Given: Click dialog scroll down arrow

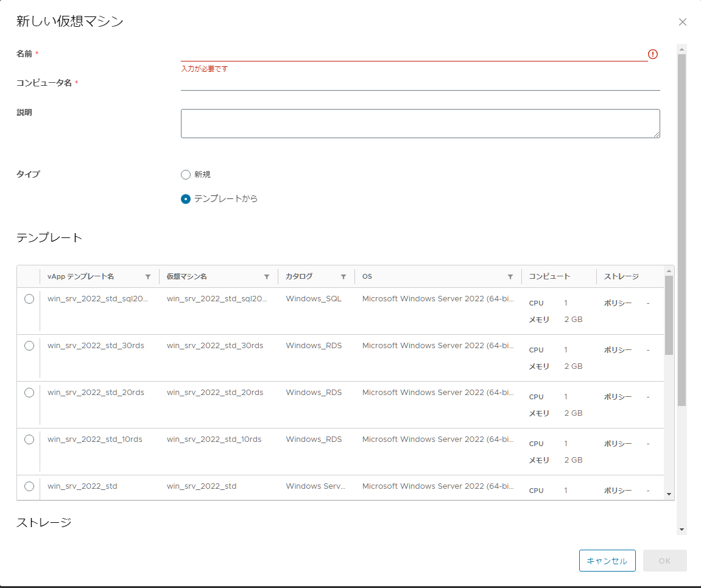Looking at the screenshot, I should (682, 530).
